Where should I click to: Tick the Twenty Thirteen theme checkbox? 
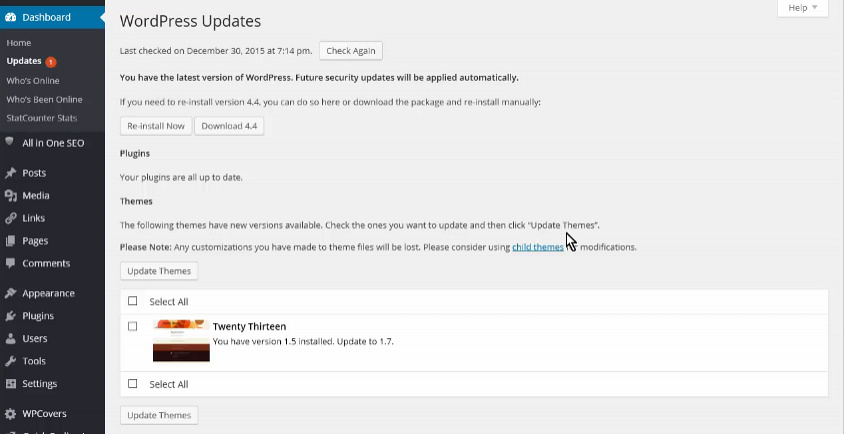click(x=132, y=326)
